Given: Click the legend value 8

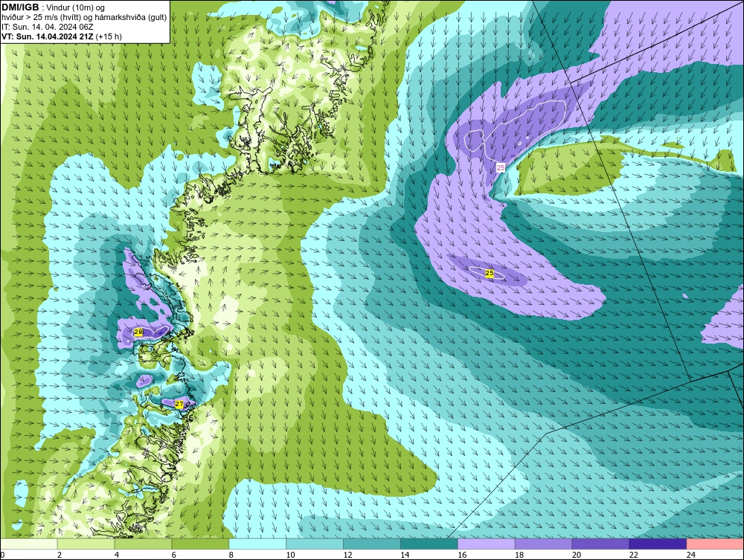Looking at the screenshot, I should (231, 555).
